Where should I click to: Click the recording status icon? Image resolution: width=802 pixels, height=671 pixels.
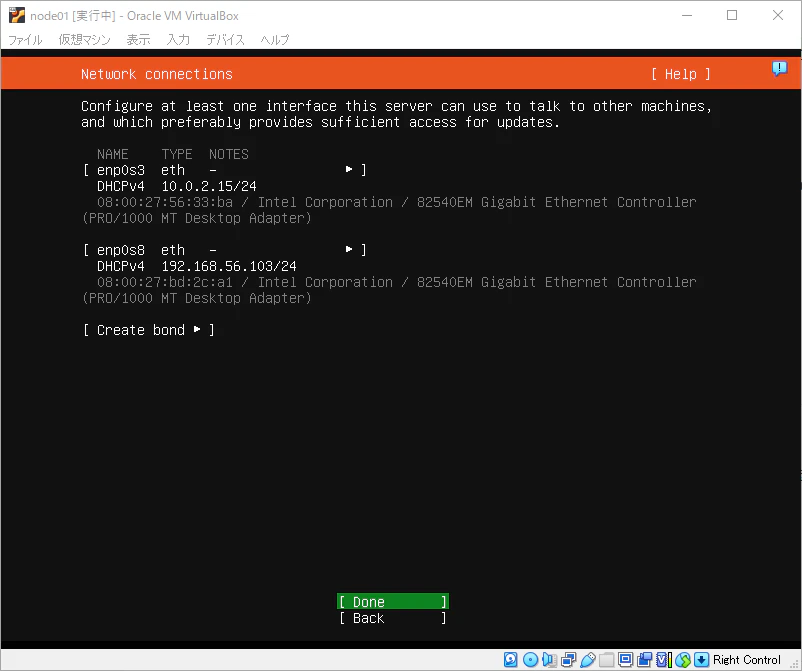[x=644, y=659]
